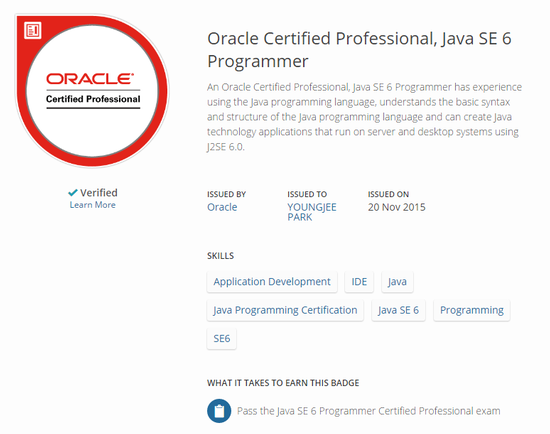Click Pass the Java SE 6 exam text
550x434 pixels.
click(x=368, y=411)
